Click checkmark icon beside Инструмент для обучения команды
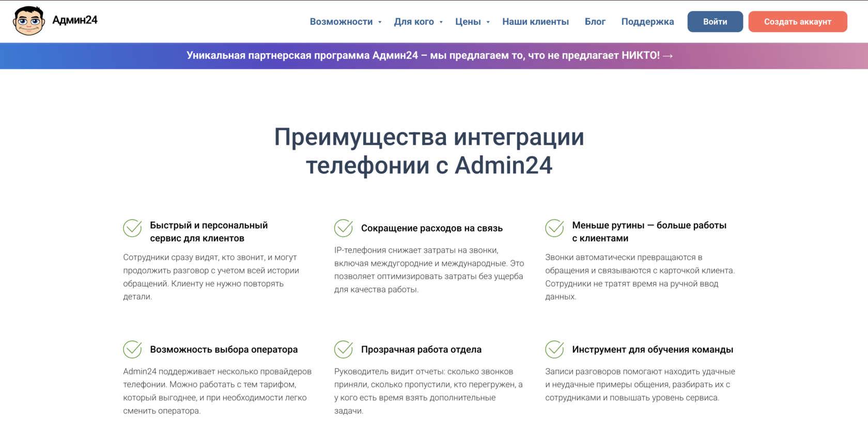 coord(555,349)
